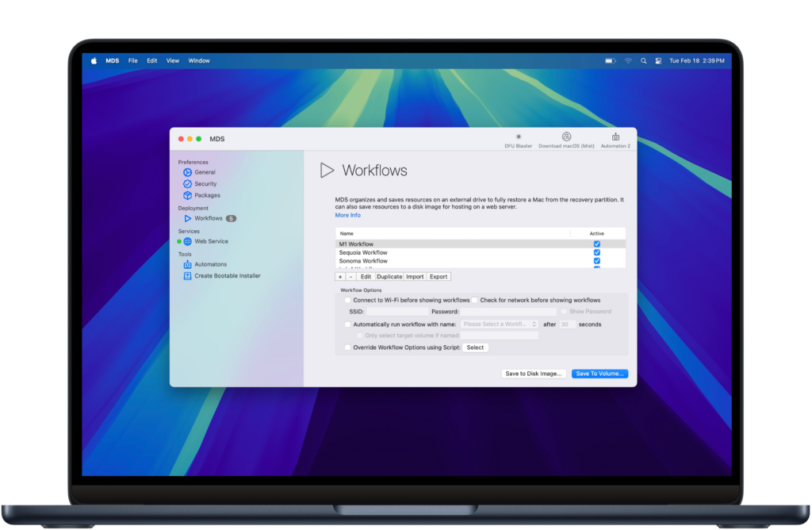Click the Workflows count badge 5
This screenshot has height=530, width=812.
coord(231,219)
